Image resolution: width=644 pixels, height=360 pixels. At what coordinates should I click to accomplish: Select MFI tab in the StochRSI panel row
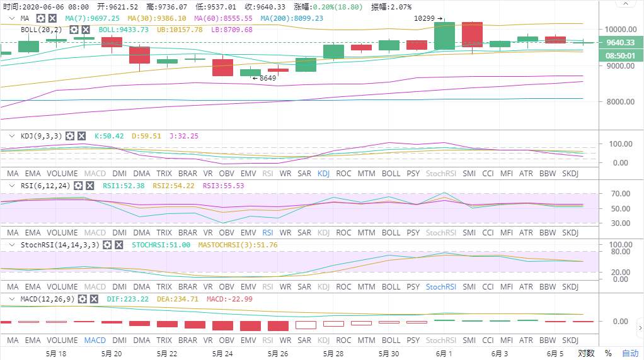[x=507, y=286]
